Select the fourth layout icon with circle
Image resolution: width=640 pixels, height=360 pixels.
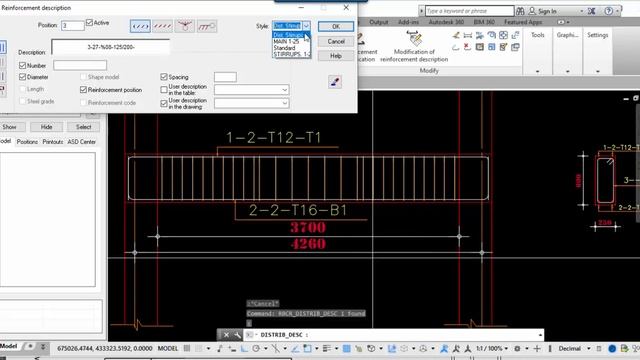(207, 26)
